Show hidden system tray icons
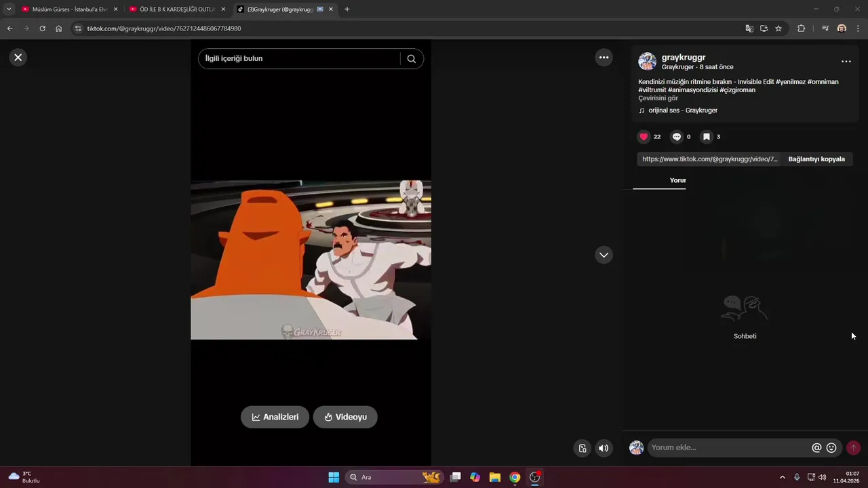 click(782, 477)
